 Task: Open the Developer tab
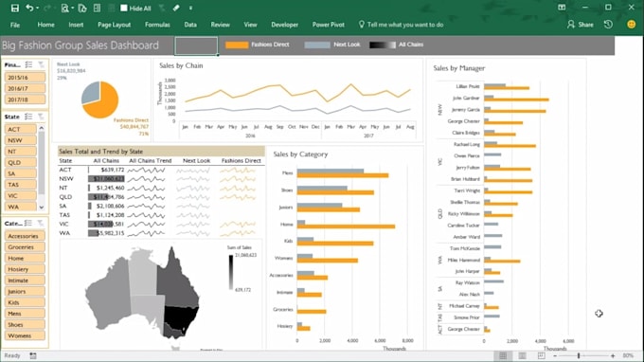pos(285,25)
